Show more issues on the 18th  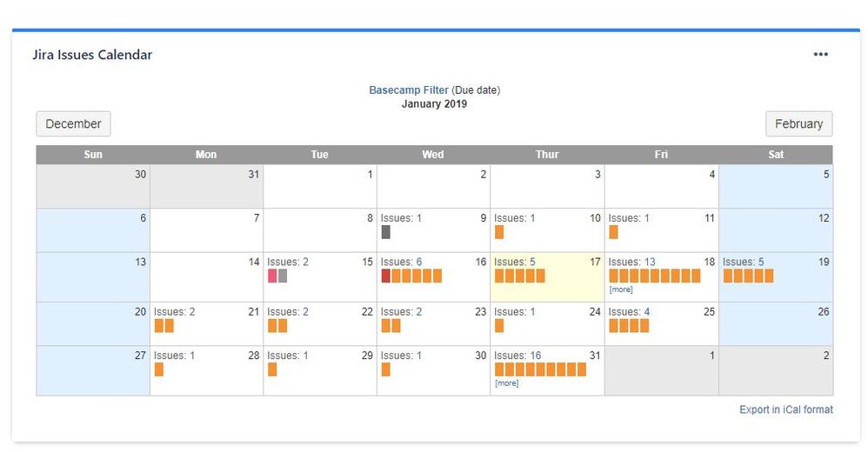coord(620,289)
